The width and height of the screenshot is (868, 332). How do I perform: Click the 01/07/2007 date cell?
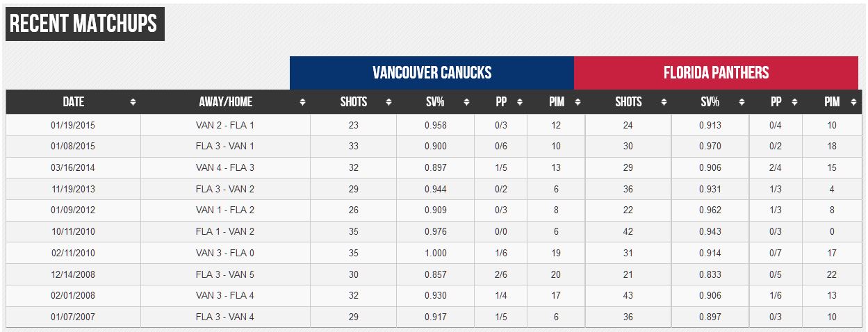(73, 317)
